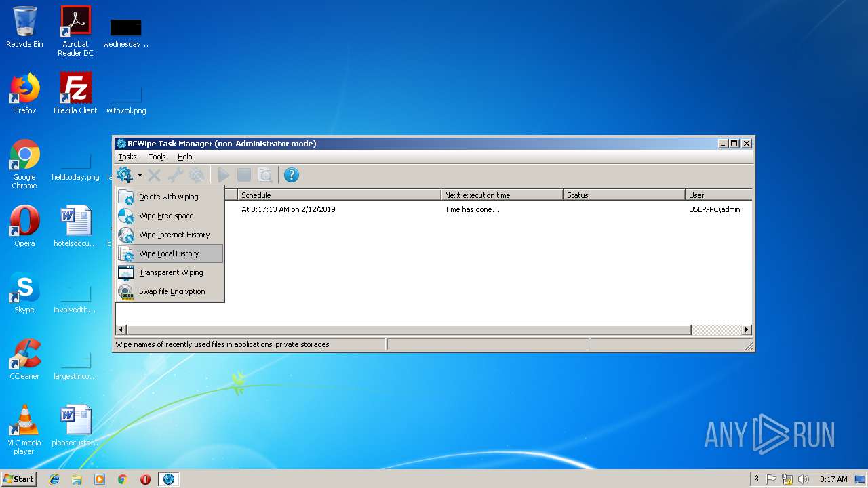Open Windows Explorer from taskbar
Image resolution: width=868 pixels, height=488 pixels.
[77, 479]
